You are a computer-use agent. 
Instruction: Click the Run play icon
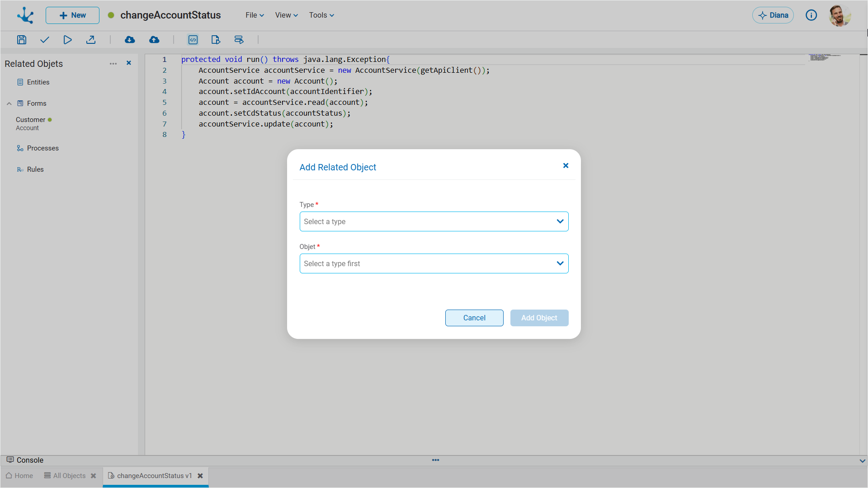coord(67,40)
